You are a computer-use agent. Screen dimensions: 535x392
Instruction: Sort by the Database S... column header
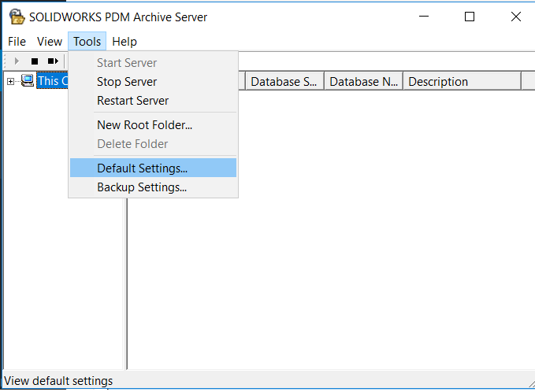[x=284, y=81]
